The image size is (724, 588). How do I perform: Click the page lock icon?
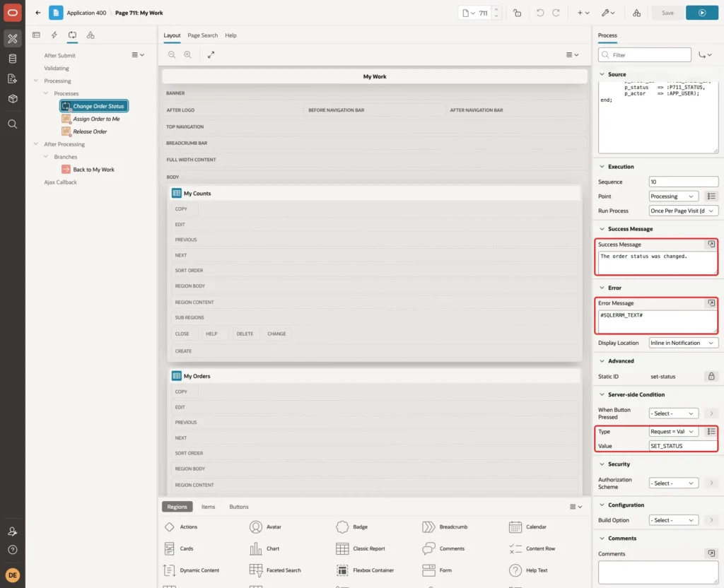pos(517,13)
